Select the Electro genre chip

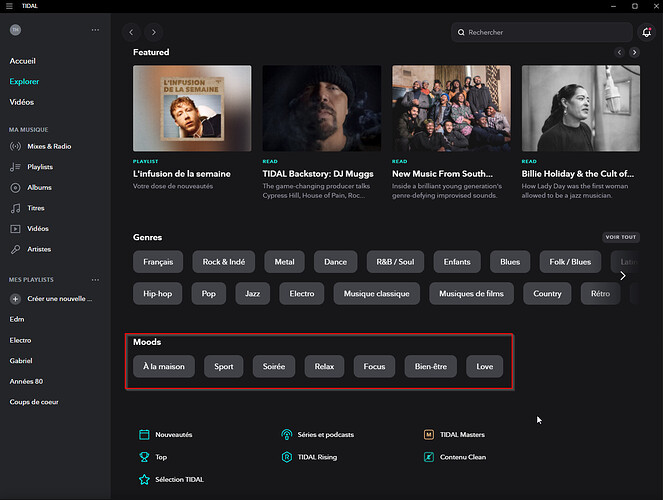click(x=302, y=294)
